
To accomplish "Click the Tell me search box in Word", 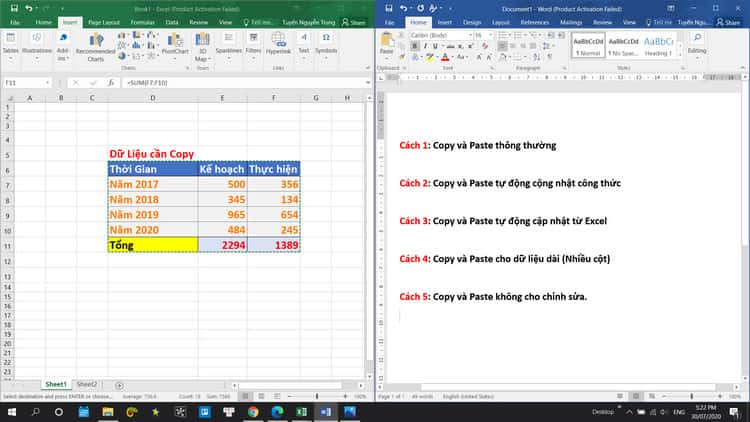I will pyautogui.click(x=659, y=22).
